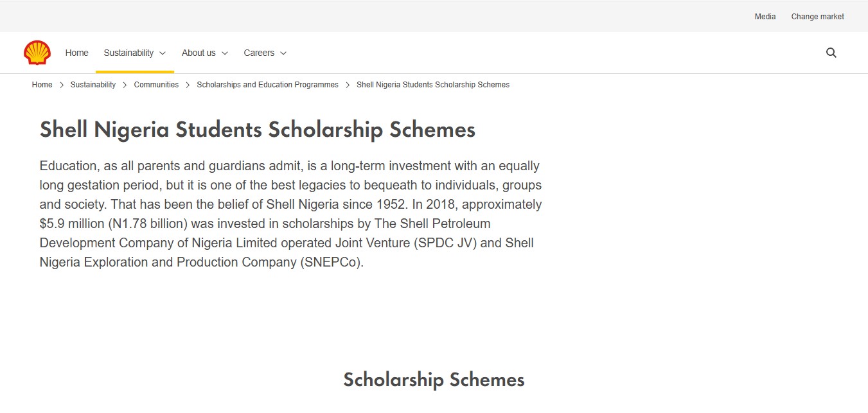This screenshot has height=413, width=868.
Task: Expand the Sustainability menu chevron
Action: tap(163, 53)
